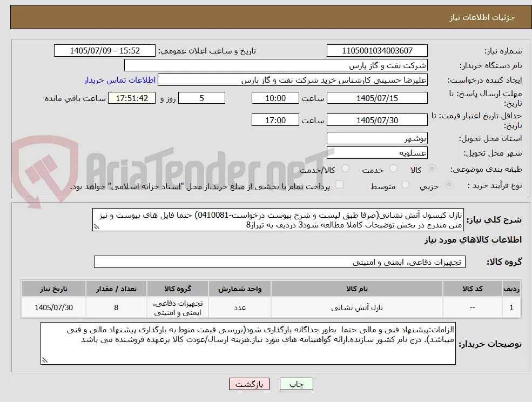The image size is (532, 402).
Task: Click remaining days field showing 5
Action: click(201, 98)
